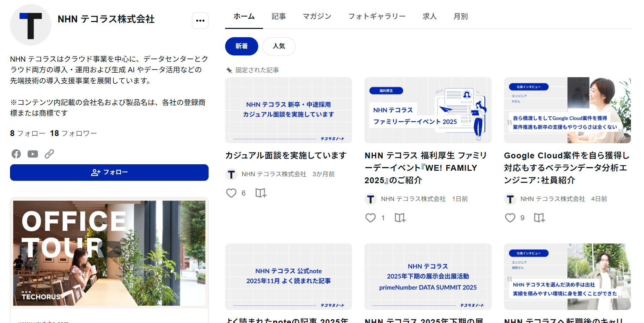Go to the 求人 tab
Screen dimensions: 644x323
coord(430,16)
